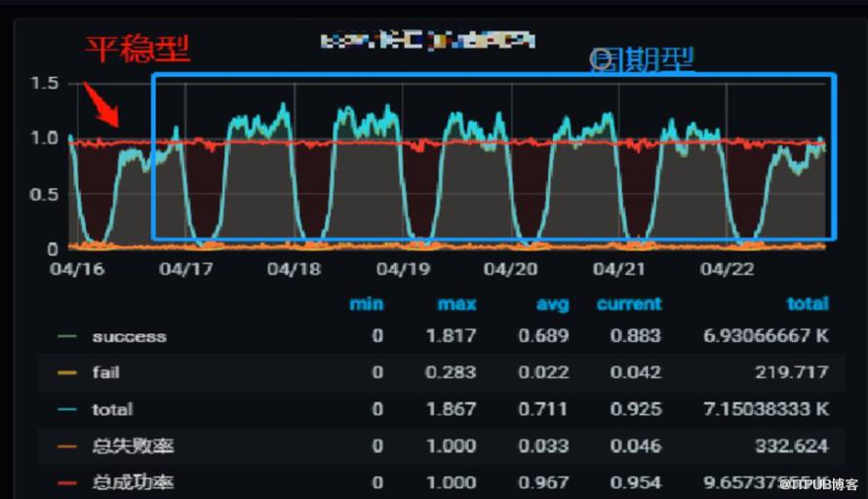Select the fail current value 0.042
The width and height of the screenshot is (868, 499).
point(636,372)
